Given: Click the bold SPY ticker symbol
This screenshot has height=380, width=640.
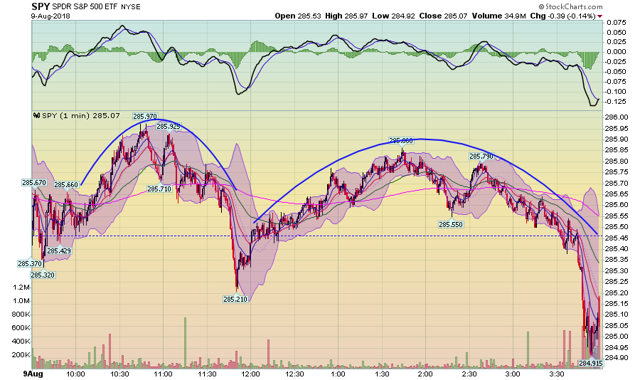Looking at the screenshot, I should (41, 7).
